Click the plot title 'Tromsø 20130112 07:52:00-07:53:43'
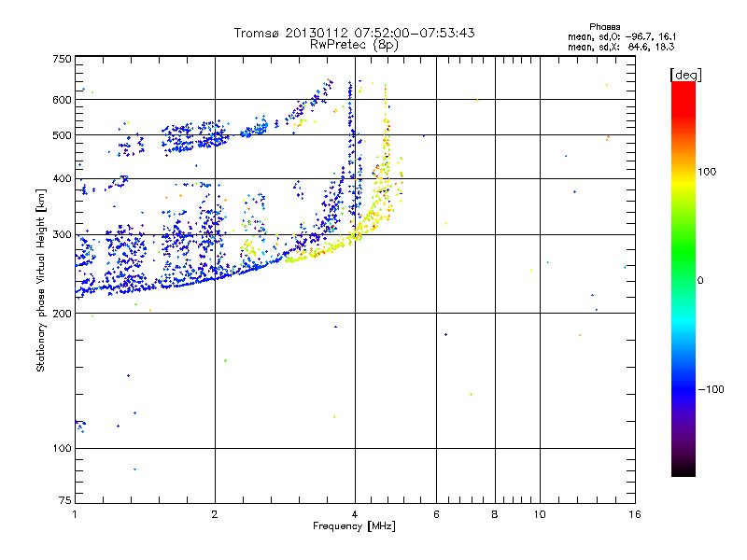This screenshot has height=560, width=747. (x=354, y=33)
